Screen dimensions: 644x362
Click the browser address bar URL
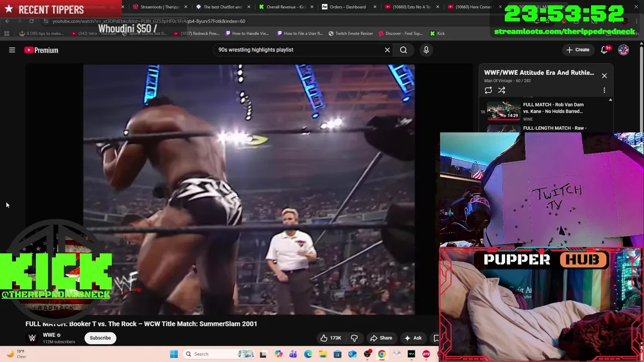coord(149,21)
